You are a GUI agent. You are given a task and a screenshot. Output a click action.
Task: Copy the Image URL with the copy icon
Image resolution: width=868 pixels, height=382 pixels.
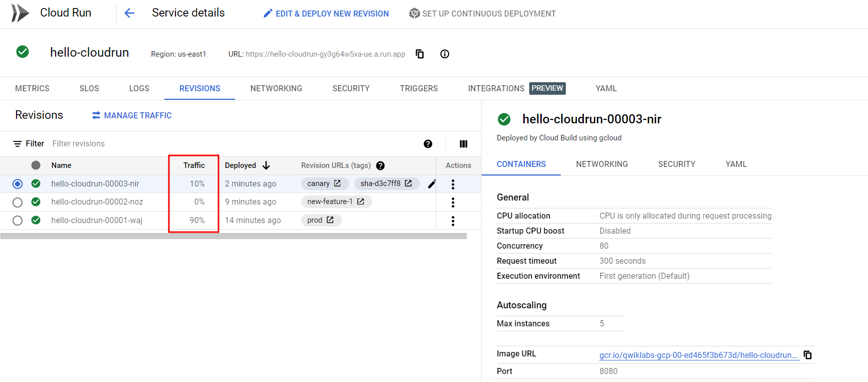(x=808, y=355)
